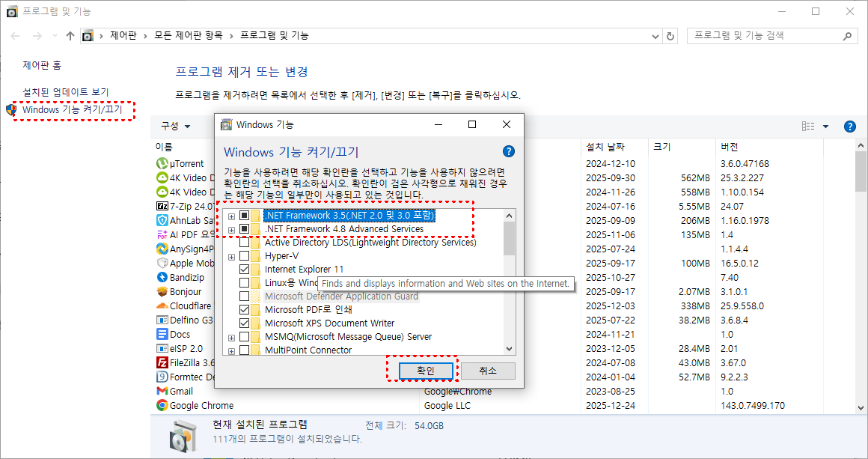Open 설치된 업데이트 보기 link
Screen dimensions: 868x459
click(x=65, y=92)
